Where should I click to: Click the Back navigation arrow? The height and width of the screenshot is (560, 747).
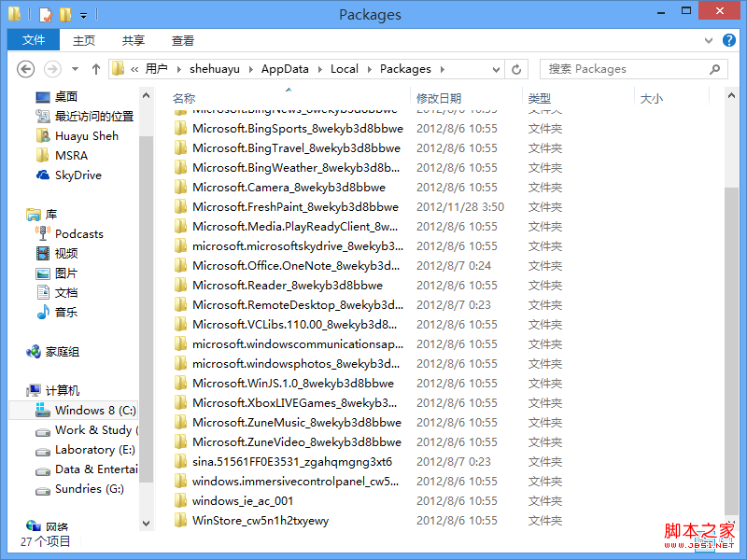point(26,69)
